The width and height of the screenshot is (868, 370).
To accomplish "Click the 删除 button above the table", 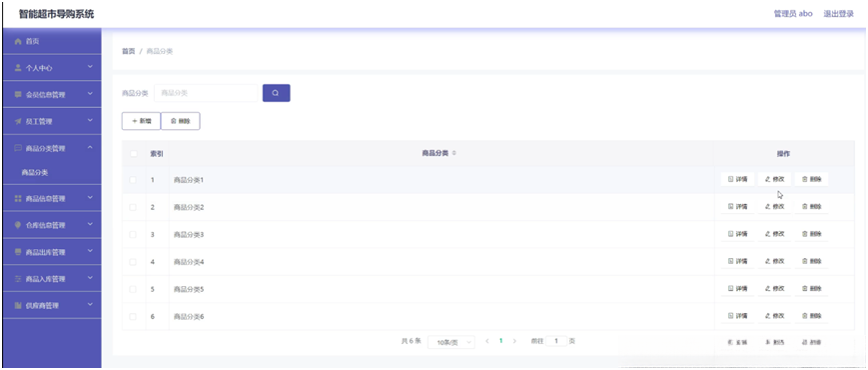I will 181,121.
